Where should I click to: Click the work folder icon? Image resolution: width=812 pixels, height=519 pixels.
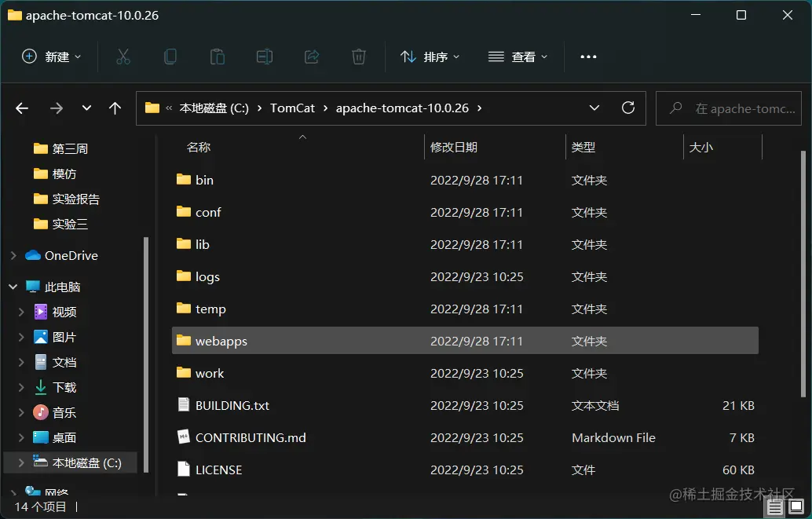click(183, 372)
